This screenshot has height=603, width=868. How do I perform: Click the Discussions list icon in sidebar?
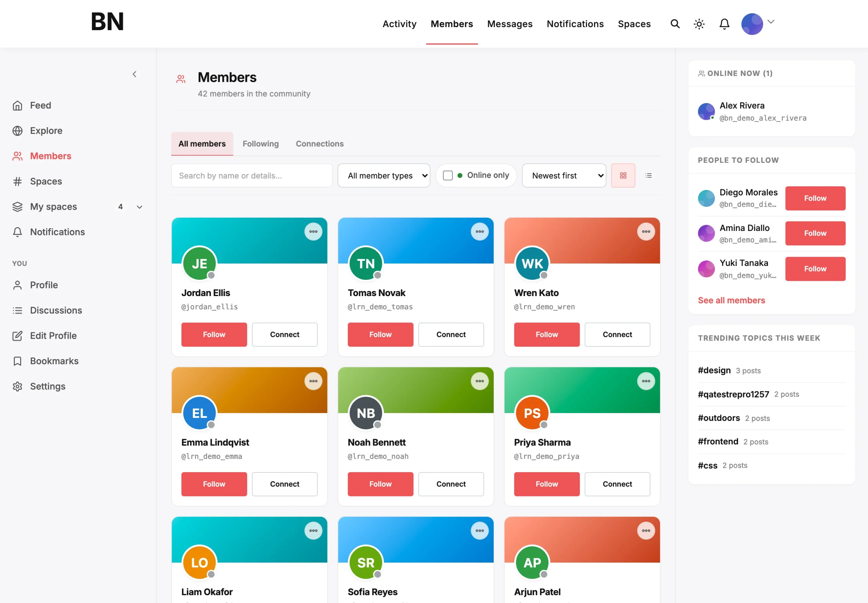point(17,310)
